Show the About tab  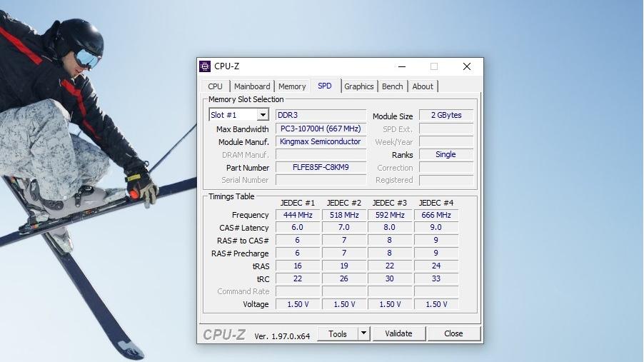coord(423,86)
